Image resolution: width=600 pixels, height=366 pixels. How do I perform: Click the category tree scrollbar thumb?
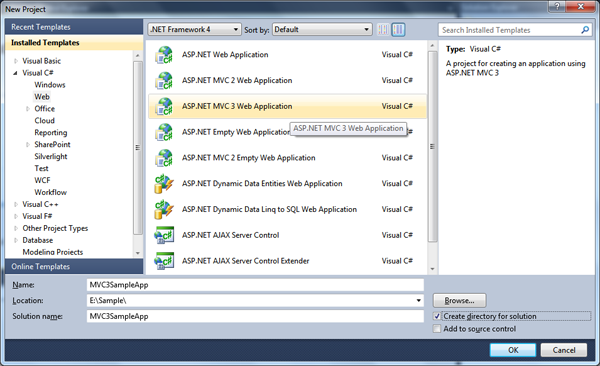(138, 147)
